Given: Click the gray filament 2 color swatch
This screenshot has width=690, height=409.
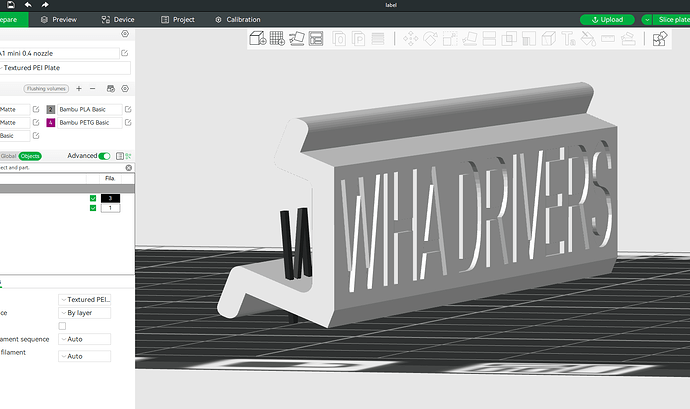Looking at the screenshot, I should [51, 109].
